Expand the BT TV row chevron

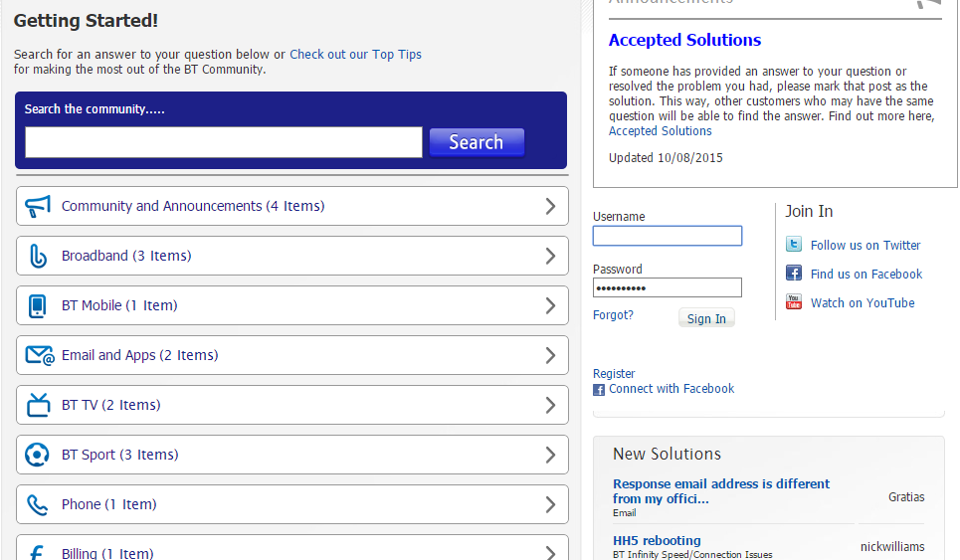550,405
